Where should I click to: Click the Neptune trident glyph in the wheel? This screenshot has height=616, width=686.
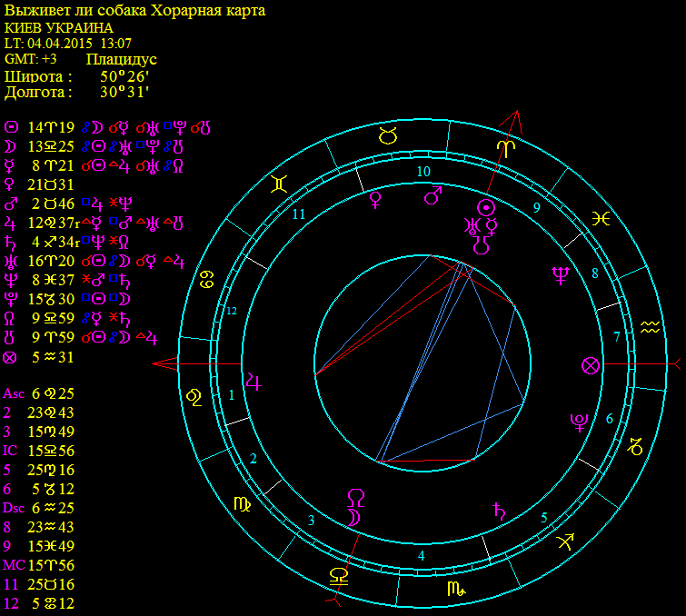point(561,275)
